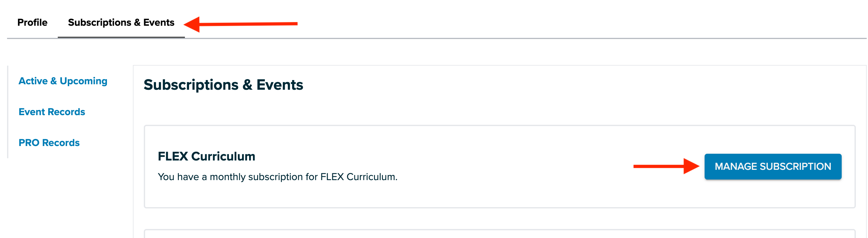Open the Profile tab

pos(32,23)
